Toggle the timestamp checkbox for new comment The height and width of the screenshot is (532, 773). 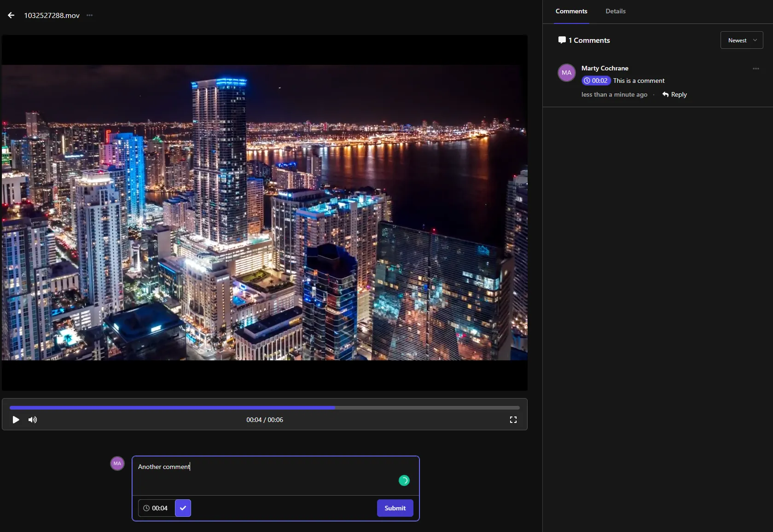(x=183, y=508)
